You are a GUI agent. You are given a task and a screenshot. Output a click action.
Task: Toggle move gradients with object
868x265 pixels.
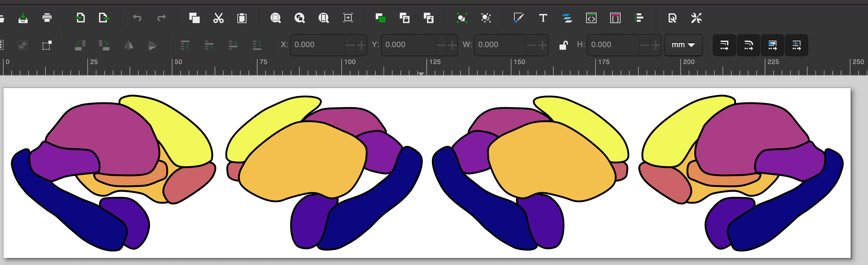[772, 45]
